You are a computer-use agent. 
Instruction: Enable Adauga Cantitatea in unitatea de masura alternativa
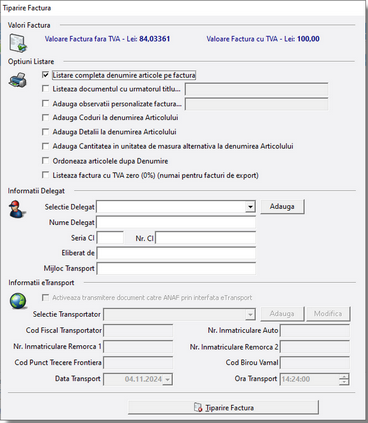[x=45, y=146]
